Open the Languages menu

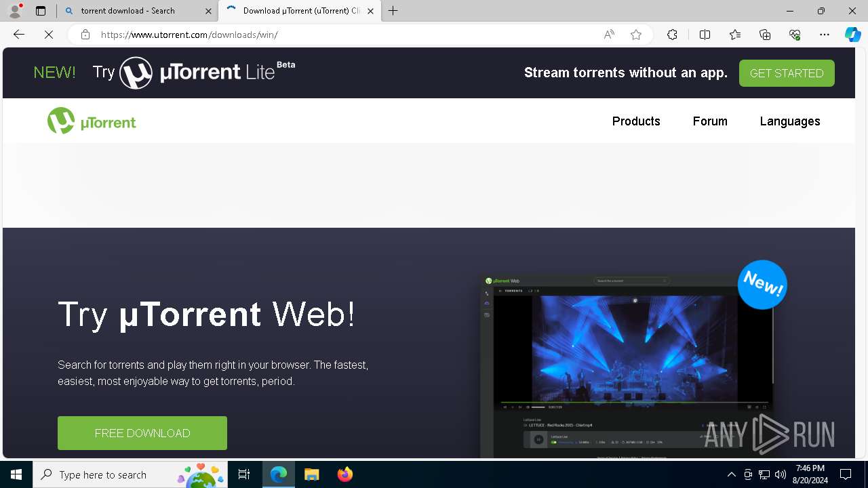[790, 121]
